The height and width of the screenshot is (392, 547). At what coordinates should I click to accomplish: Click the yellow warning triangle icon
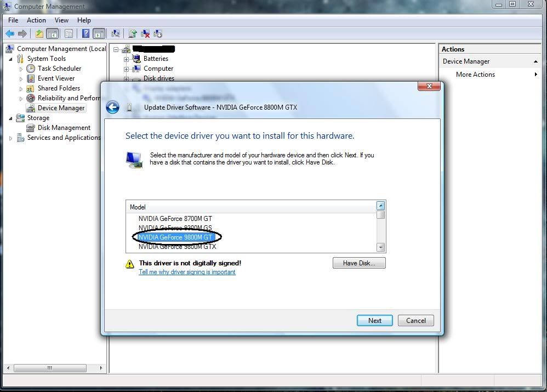coord(129,264)
